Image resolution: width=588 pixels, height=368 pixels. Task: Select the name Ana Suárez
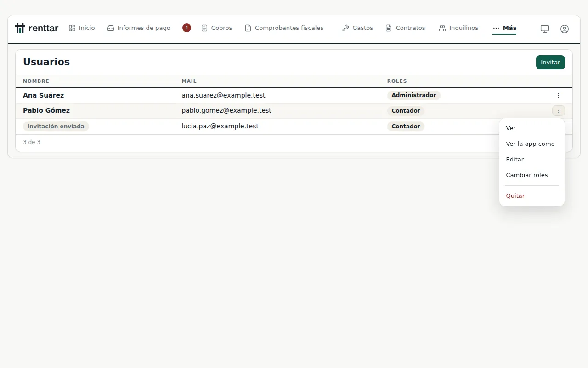tap(44, 95)
